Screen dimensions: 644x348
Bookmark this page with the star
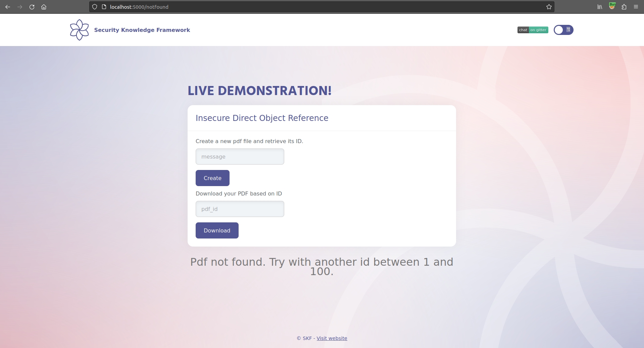[x=549, y=7]
